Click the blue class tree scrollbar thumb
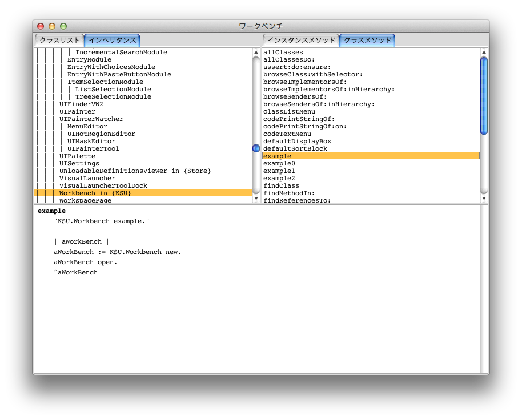522x420 pixels. pyautogui.click(x=256, y=148)
